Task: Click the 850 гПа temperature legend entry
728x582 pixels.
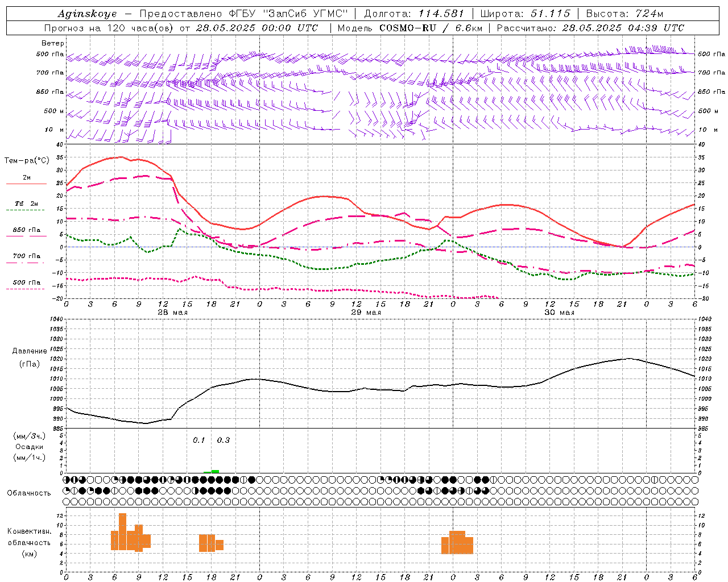Action: pos(27,230)
